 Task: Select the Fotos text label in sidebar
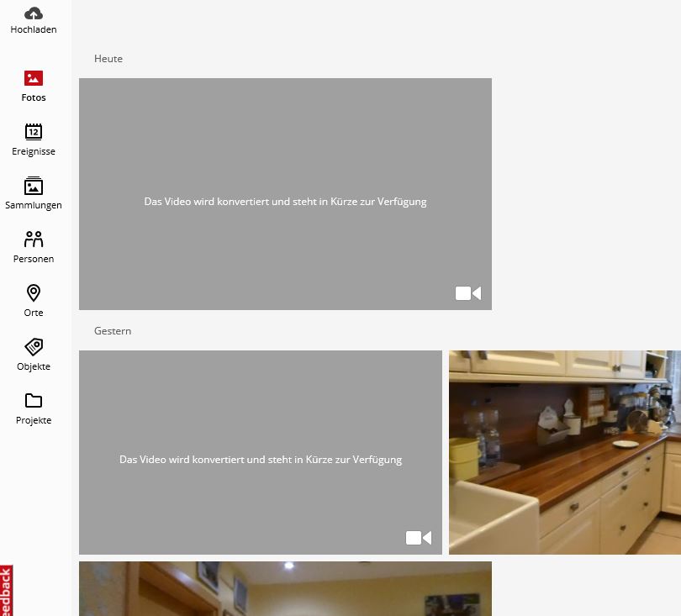[34, 97]
